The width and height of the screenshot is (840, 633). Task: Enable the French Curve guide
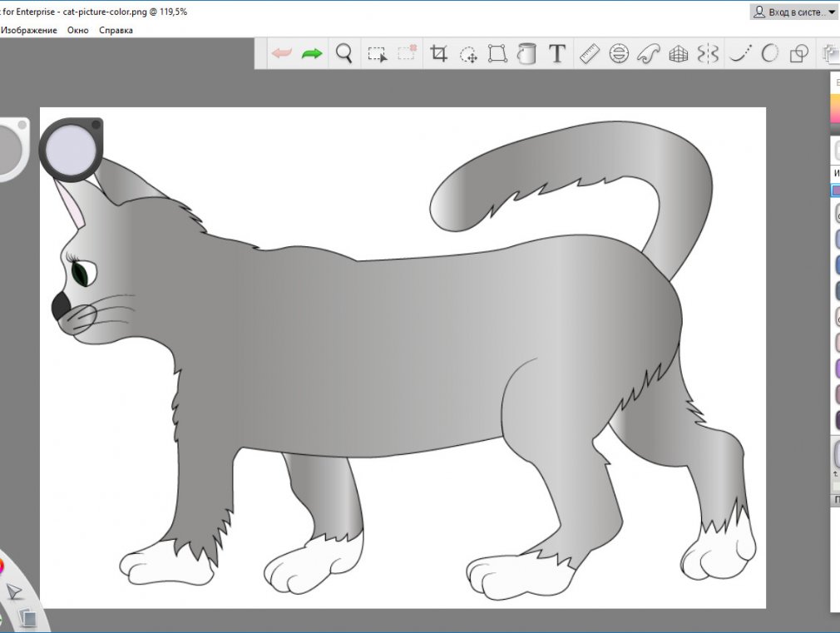point(649,53)
